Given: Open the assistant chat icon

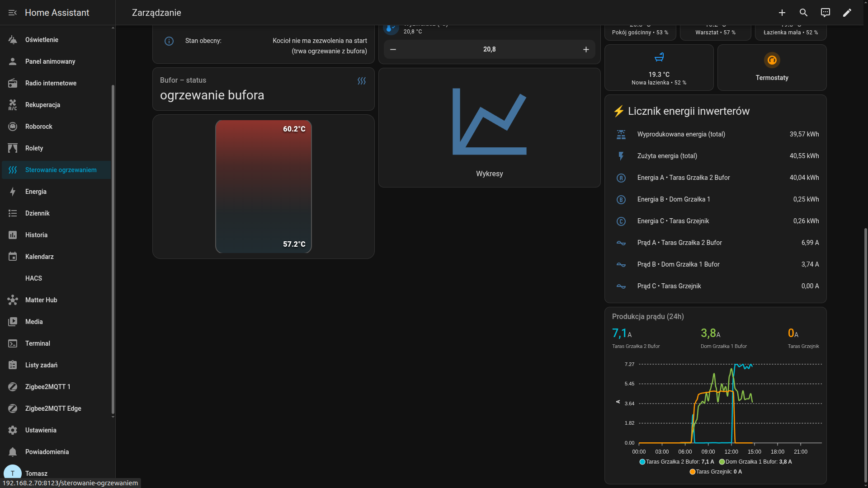Looking at the screenshot, I should [x=826, y=13].
